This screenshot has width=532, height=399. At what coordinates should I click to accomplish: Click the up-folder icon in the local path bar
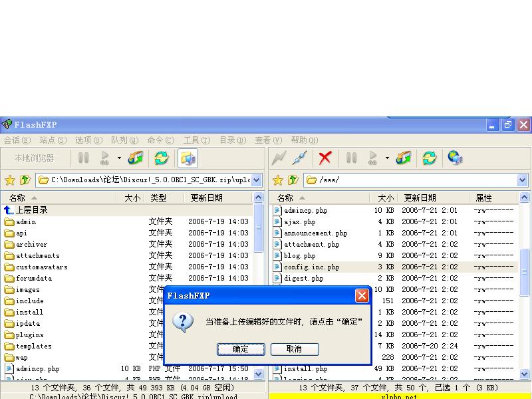point(25,180)
